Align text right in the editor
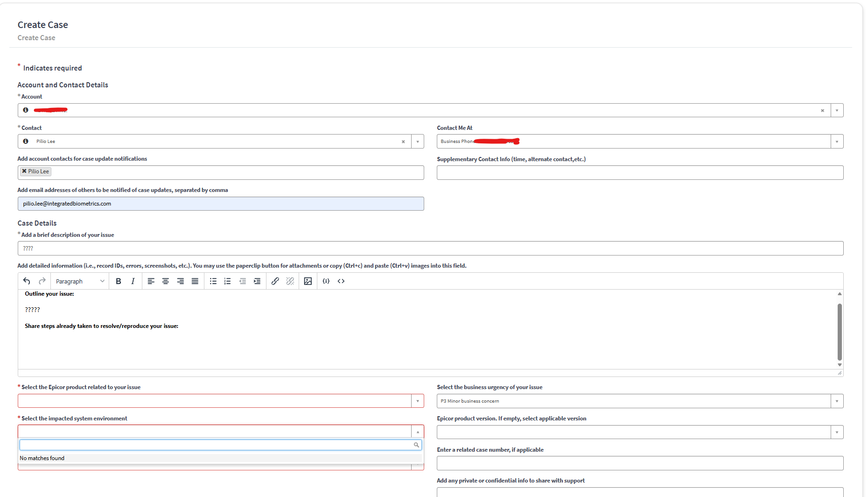The height and width of the screenshot is (497, 868). [180, 281]
